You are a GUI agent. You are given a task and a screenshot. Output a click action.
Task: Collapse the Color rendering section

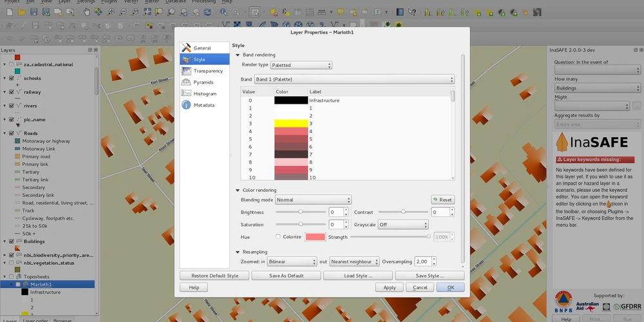pyautogui.click(x=238, y=190)
